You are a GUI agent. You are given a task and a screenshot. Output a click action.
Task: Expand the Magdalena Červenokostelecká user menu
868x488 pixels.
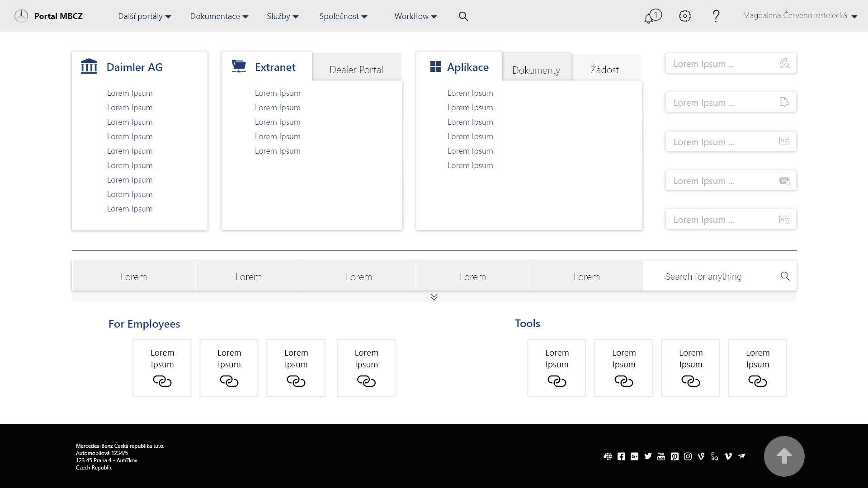[x=799, y=16]
